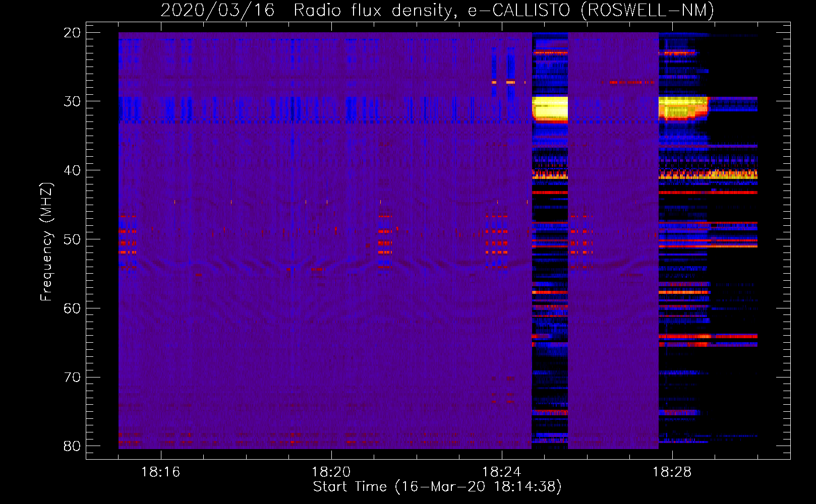Click the 'Frequency (MHZ)' axis label

(x=46, y=241)
